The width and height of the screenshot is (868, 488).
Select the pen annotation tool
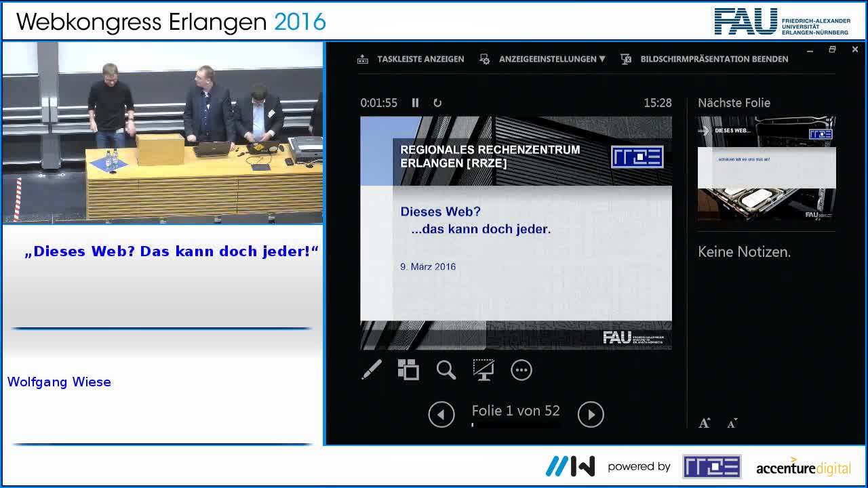click(372, 370)
